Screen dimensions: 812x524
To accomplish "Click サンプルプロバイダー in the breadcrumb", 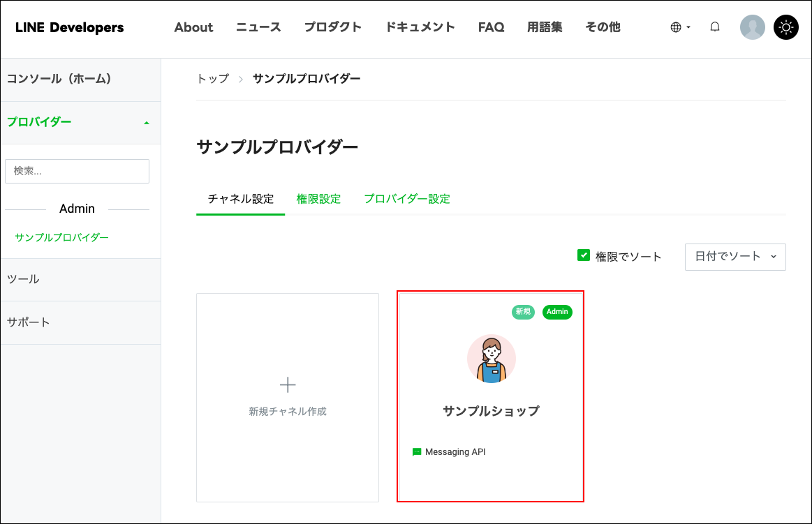I will (x=307, y=79).
